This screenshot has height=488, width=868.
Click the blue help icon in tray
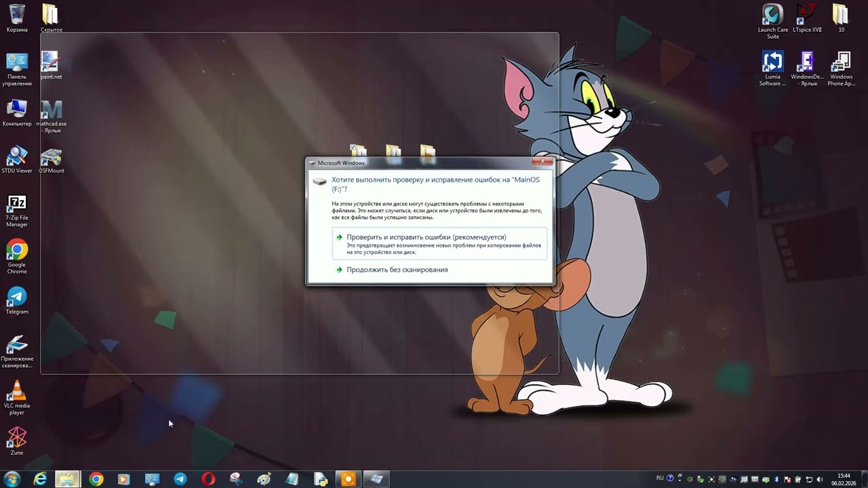click(670, 479)
